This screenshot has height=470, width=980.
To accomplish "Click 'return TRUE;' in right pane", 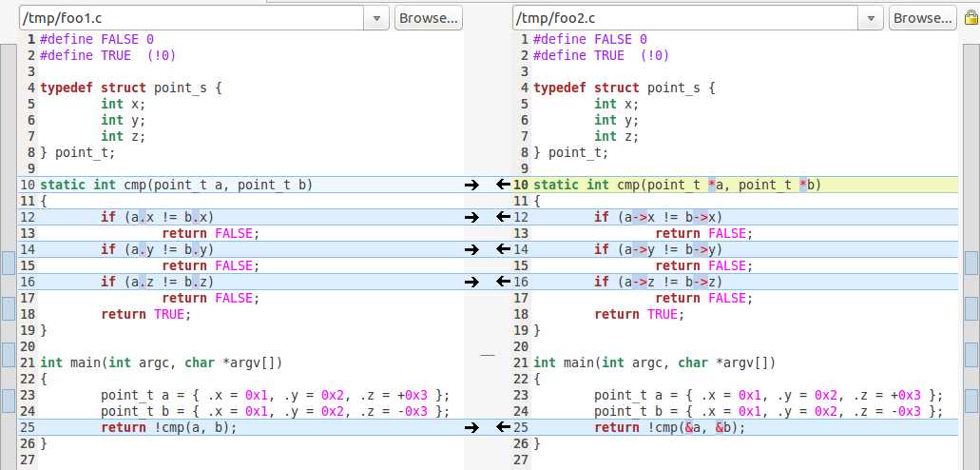I will pyautogui.click(x=640, y=314).
